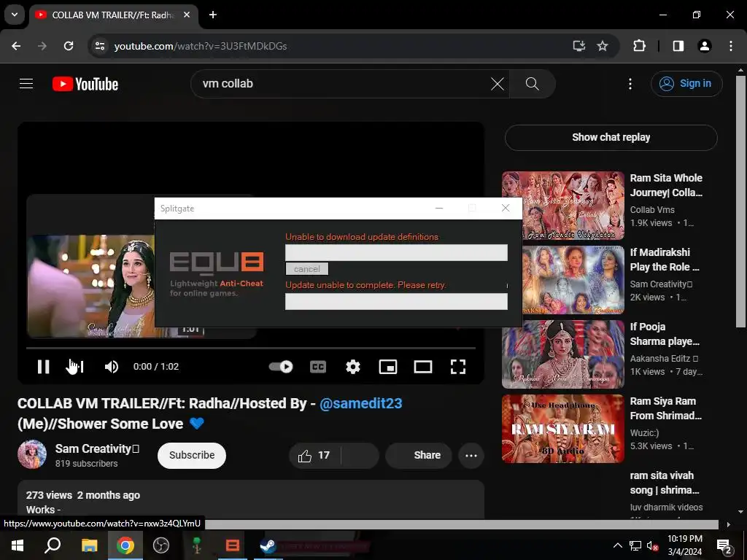Install app icon in address bar
Screen dimensions: 747x560
pos(578,46)
